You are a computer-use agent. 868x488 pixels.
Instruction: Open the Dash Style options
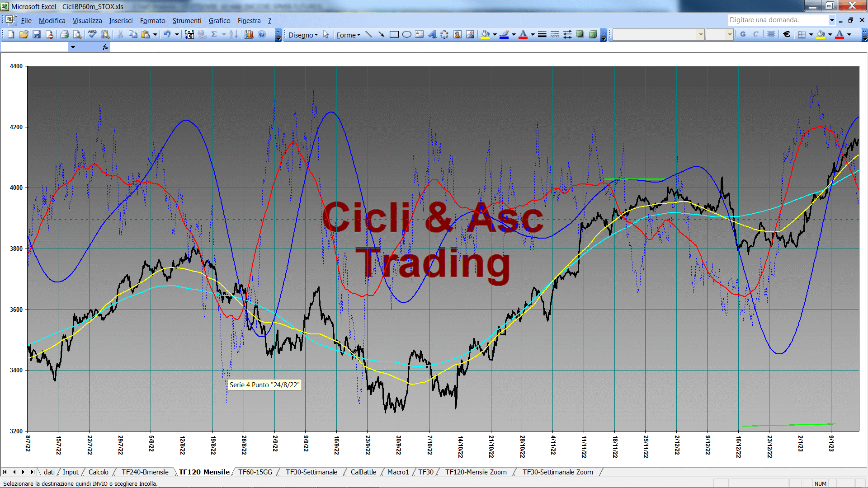tap(555, 34)
